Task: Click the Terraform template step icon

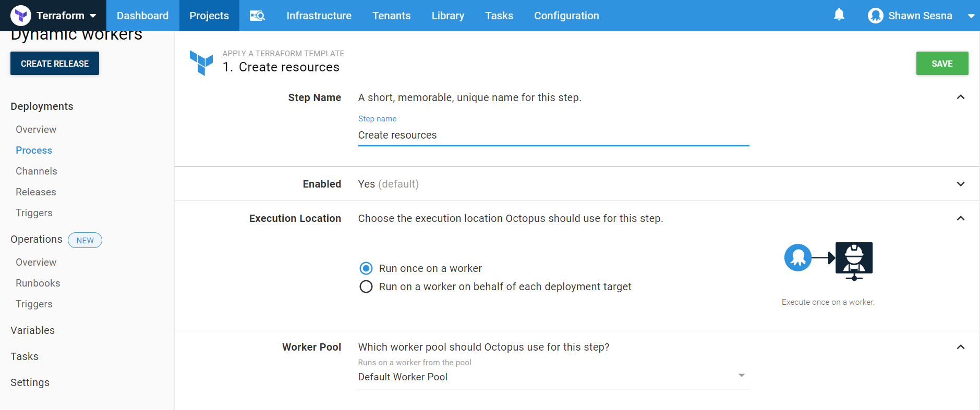Action: point(201,63)
